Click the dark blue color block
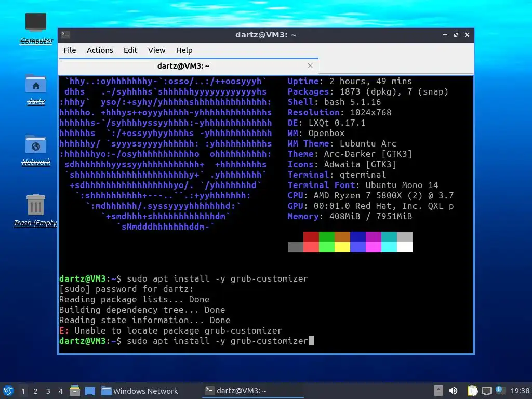This screenshot has width=532, height=399. pos(358,237)
